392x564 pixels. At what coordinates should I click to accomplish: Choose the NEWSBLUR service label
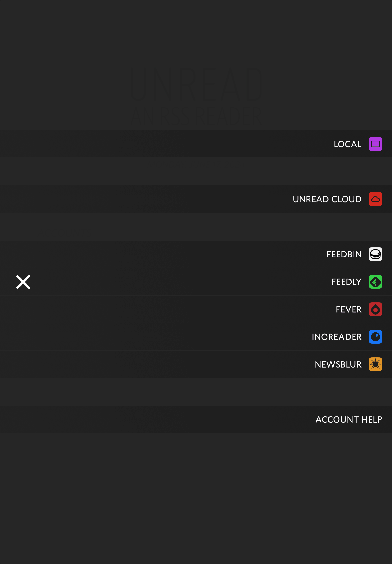pyautogui.click(x=338, y=364)
